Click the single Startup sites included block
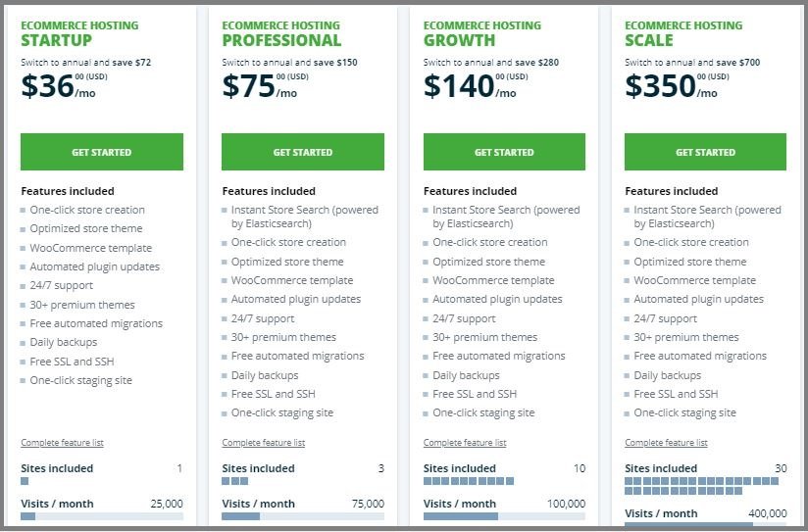The width and height of the screenshot is (808, 532). click(25, 481)
